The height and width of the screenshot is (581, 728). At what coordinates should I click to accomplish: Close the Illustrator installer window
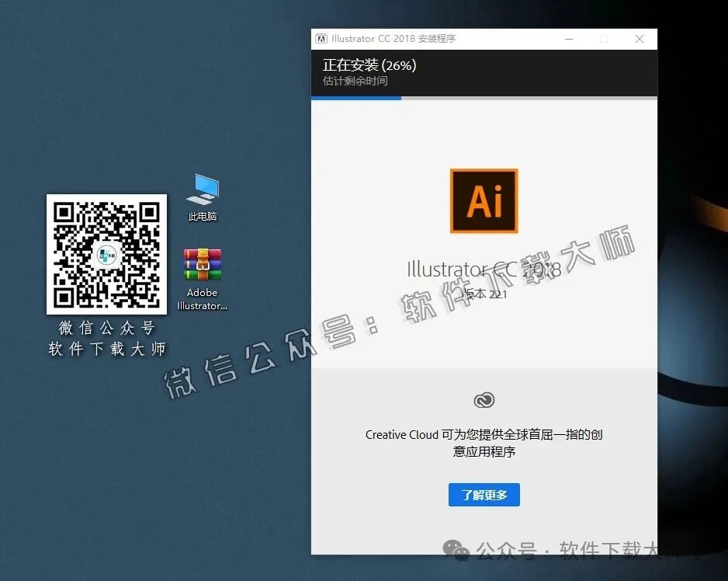pyautogui.click(x=639, y=38)
